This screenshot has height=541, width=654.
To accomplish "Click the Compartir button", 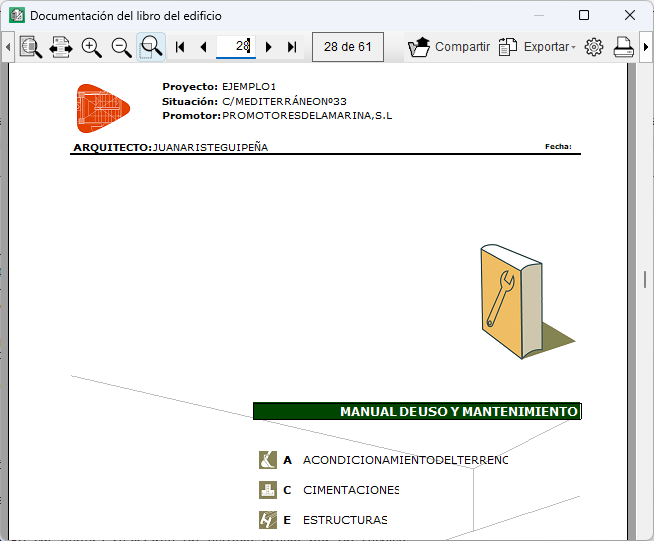I will point(449,47).
